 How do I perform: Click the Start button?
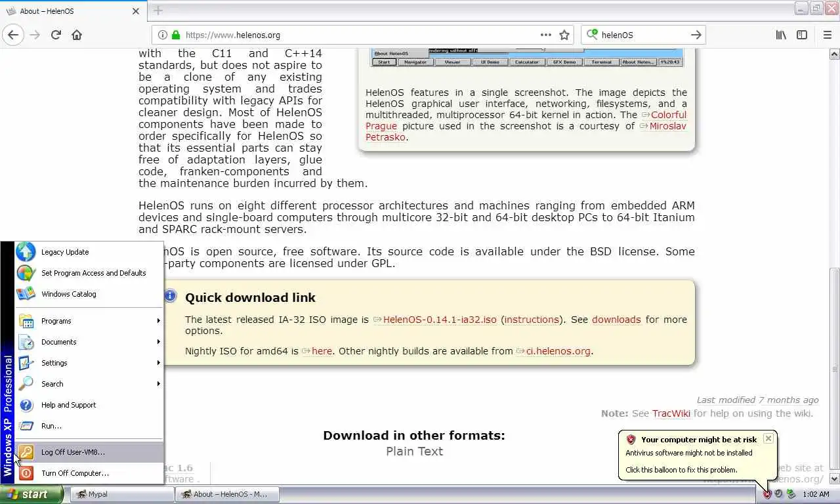[31, 494]
